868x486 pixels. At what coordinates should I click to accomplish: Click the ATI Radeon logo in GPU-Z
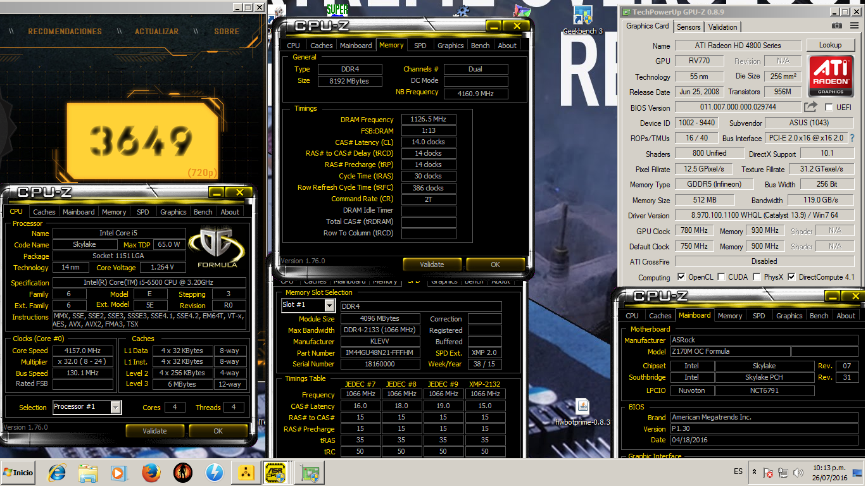[831, 77]
